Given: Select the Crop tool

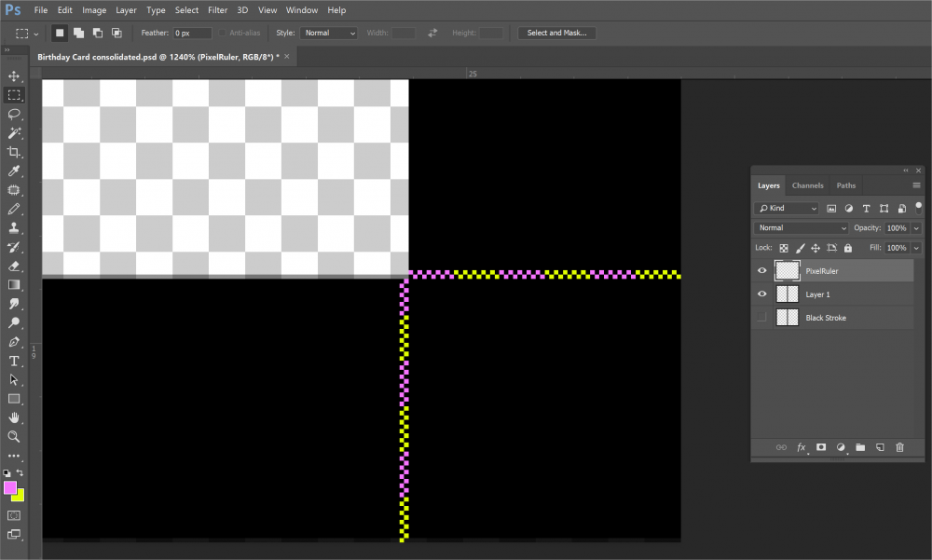Looking at the screenshot, I should [14, 152].
